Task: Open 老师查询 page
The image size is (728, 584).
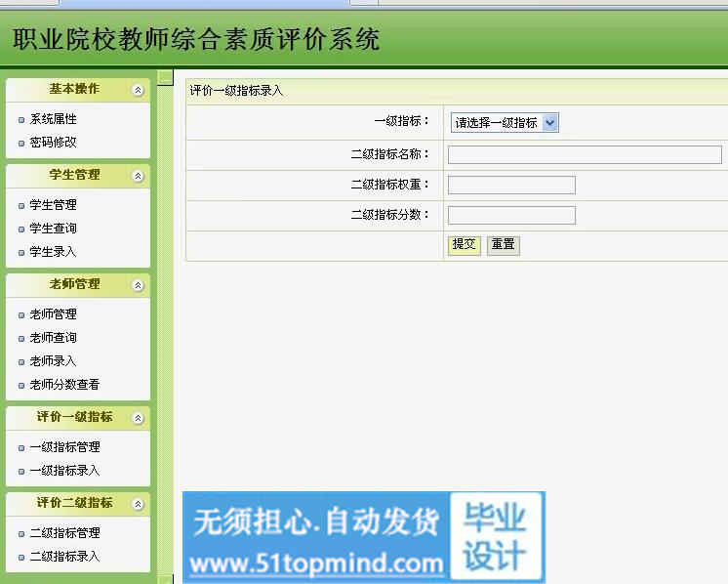Action: 54,337
